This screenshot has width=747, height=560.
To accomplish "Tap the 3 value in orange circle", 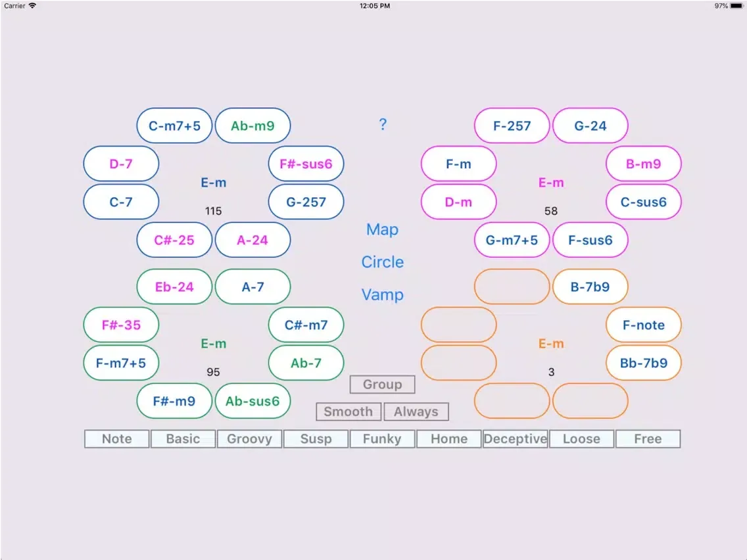I will click(551, 372).
